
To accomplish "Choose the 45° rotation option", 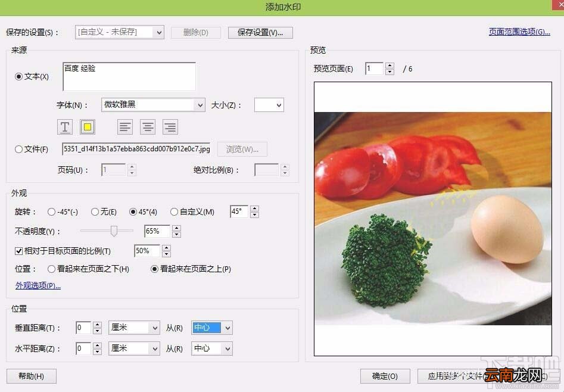I will click(133, 212).
